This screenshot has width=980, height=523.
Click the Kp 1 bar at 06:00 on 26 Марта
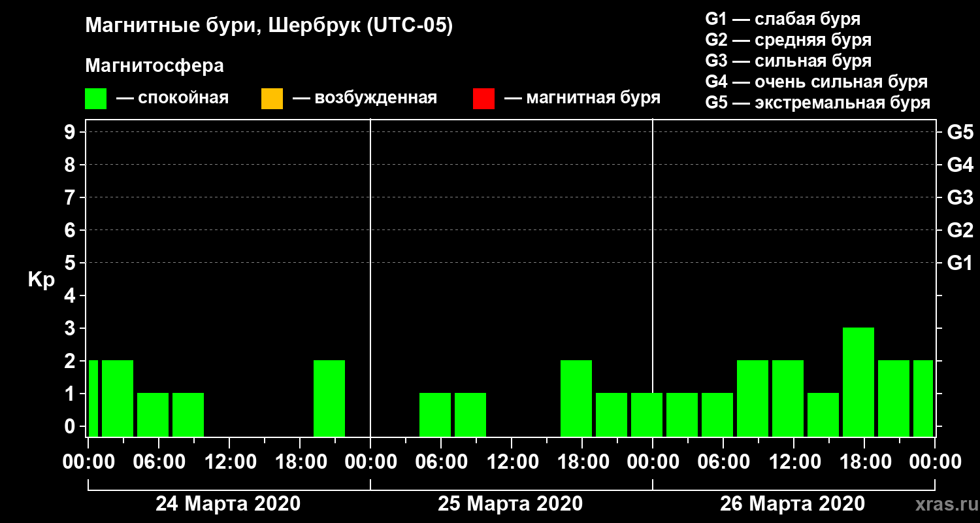tap(717, 414)
